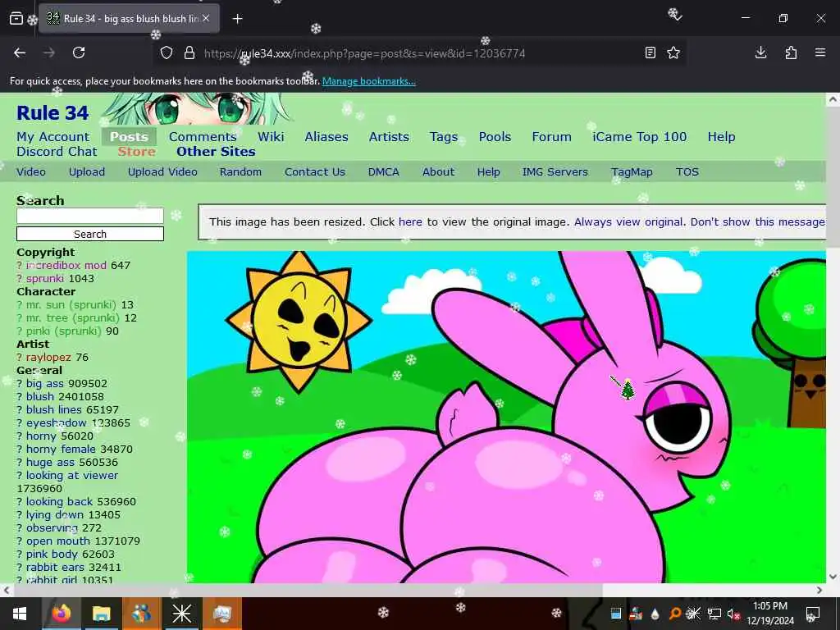The width and height of the screenshot is (840, 630).
Task: Go to Comments section
Action: [x=203, y=137]
